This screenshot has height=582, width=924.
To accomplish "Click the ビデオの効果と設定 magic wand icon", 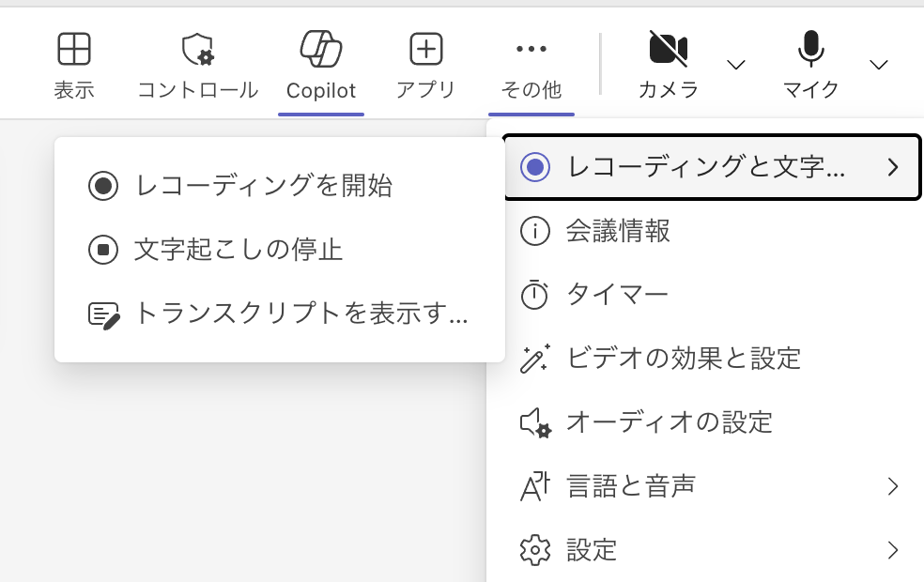I will 535,359.
